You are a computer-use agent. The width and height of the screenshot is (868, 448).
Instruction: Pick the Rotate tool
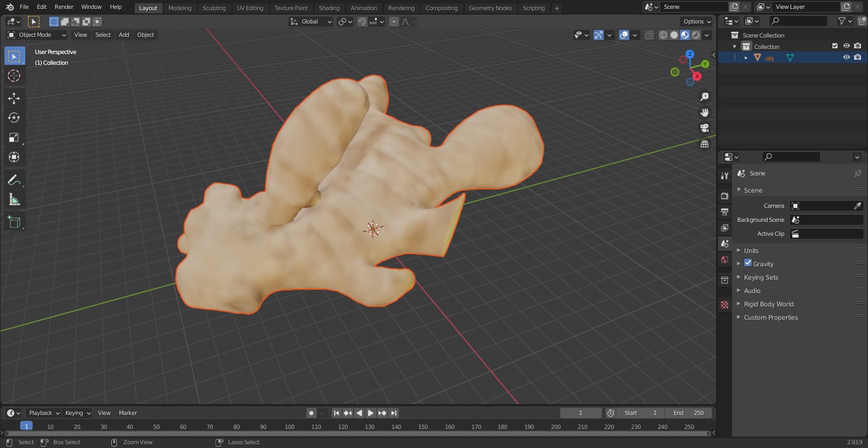tap(14, 118)
